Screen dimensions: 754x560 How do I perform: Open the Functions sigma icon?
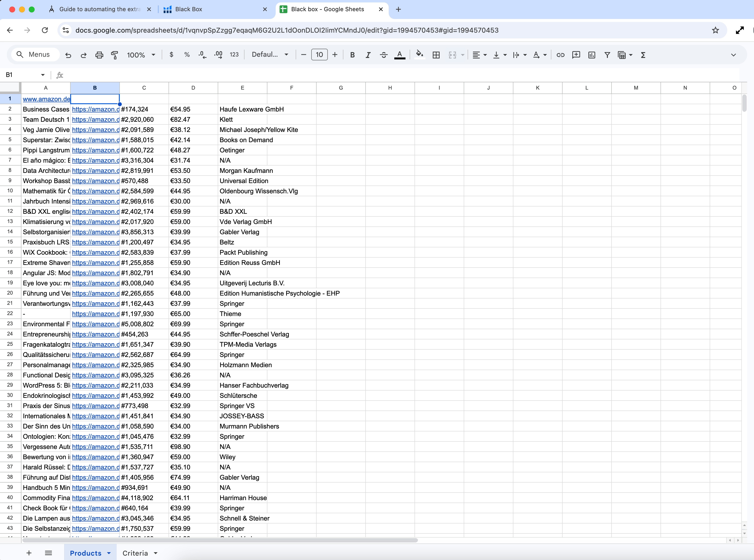tap(643, 55)
